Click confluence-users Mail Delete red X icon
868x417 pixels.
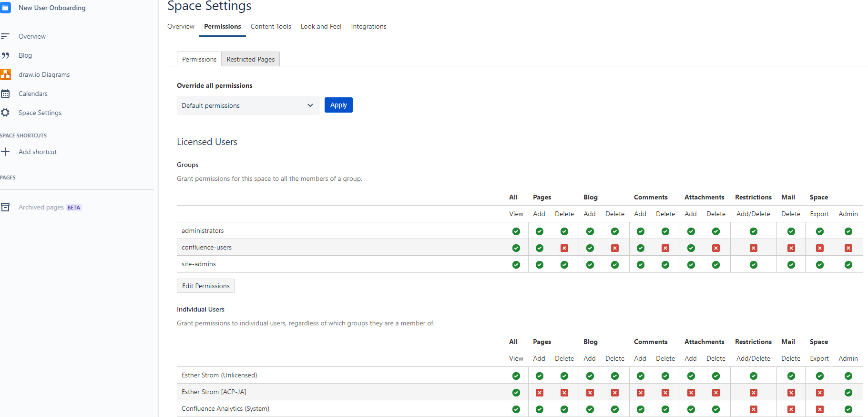(x=791, y=248)
